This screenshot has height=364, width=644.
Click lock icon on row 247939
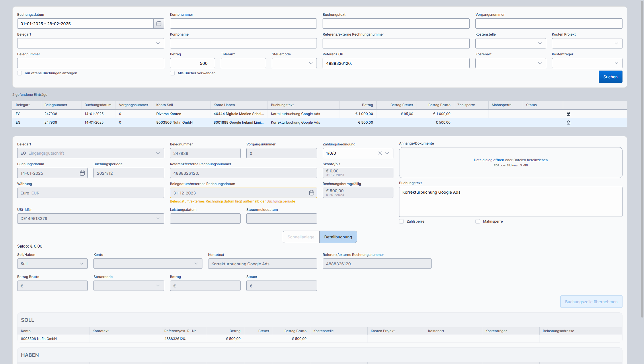(568, 122)
